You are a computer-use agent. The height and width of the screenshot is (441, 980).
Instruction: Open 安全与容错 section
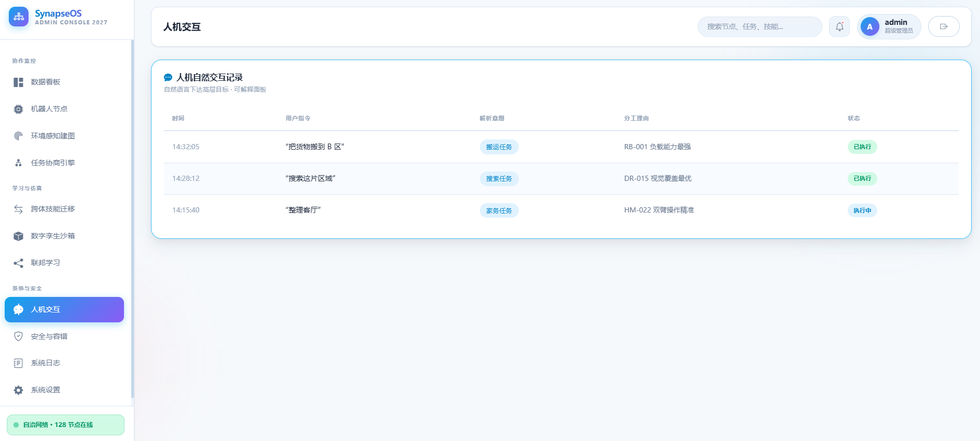(64, 336)
